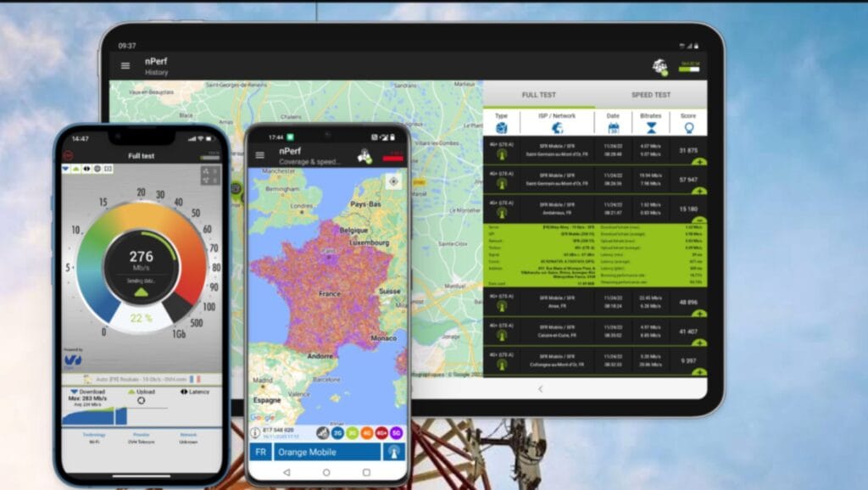Viewport: 868px width, 490px height.
Task: Tap the expand-arrows icon above the speed gauge
Action: pos(210,175)
